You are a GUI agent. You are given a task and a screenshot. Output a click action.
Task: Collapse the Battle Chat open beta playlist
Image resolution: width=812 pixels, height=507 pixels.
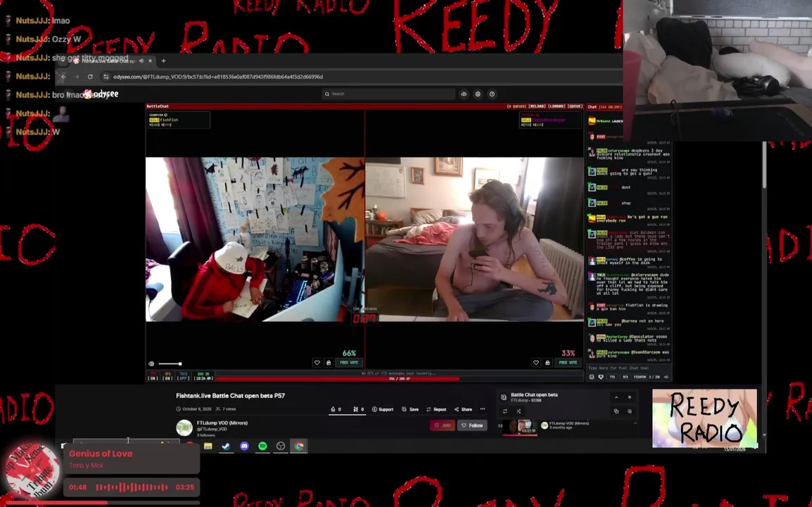(x=616, y=397)
